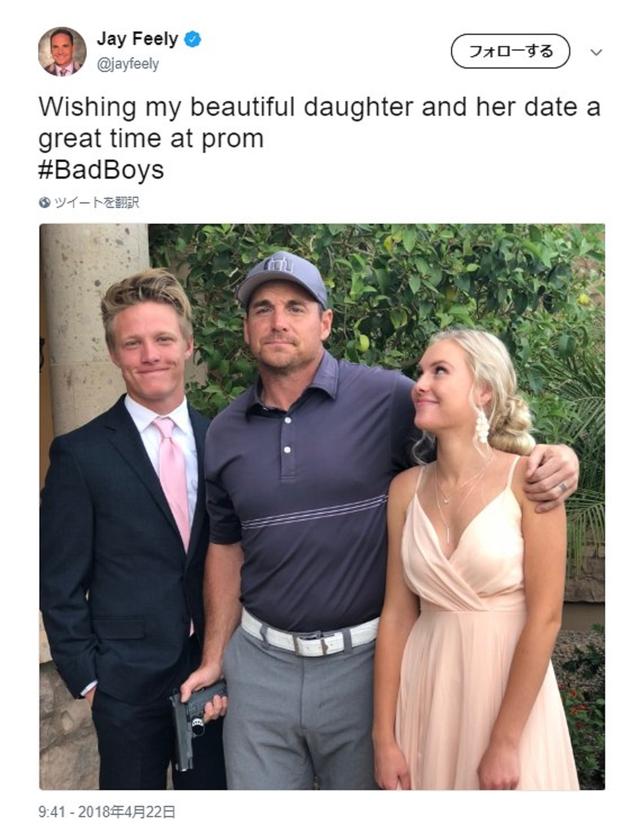640x834 pixels.
Task: Click the globe icon beside translate
Action: click(45, 203)
